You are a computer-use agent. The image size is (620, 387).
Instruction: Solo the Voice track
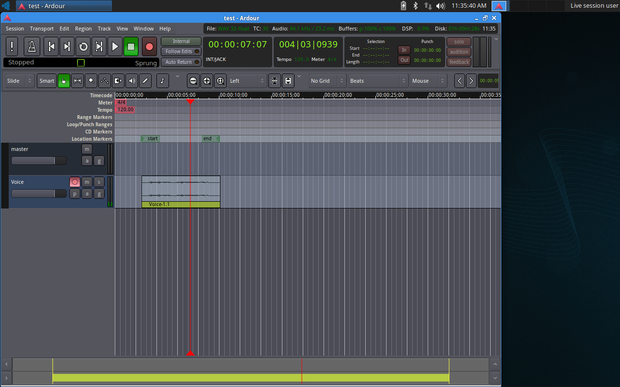[x=99, y=182]
